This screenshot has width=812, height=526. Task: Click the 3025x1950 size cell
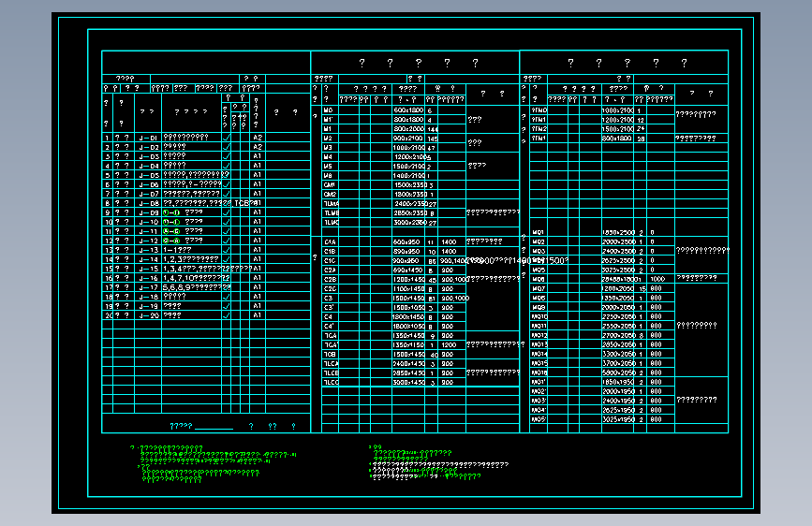[x=619, y=418]
